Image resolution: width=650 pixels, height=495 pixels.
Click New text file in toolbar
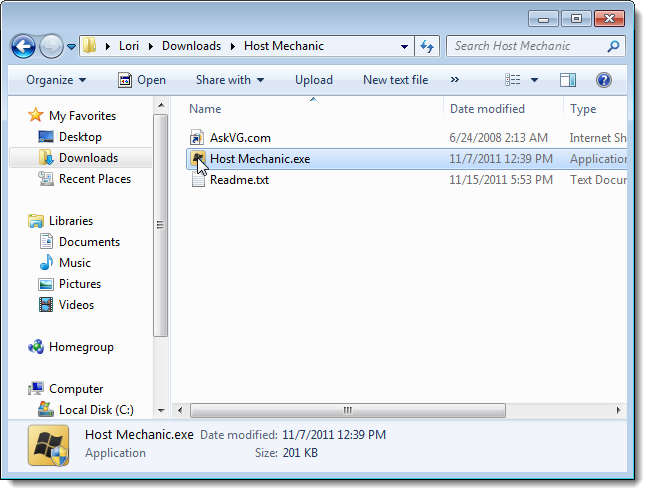coord(395,80)
